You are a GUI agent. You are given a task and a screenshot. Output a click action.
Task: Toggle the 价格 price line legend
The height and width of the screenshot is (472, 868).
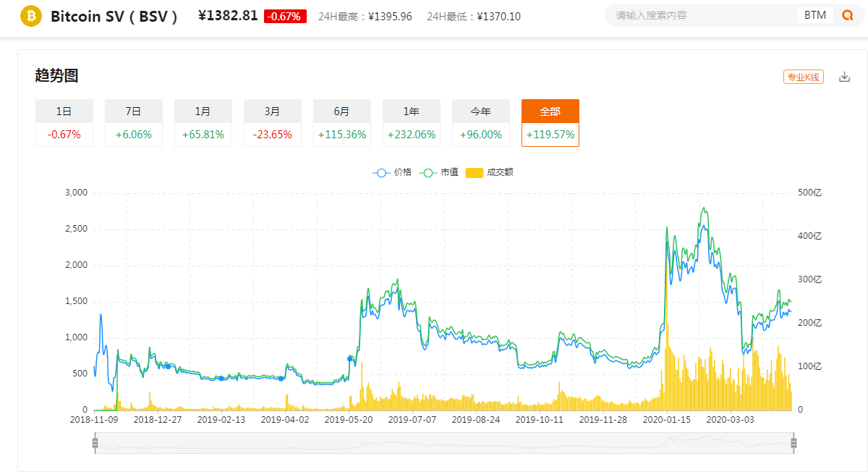tap(392, 172)
